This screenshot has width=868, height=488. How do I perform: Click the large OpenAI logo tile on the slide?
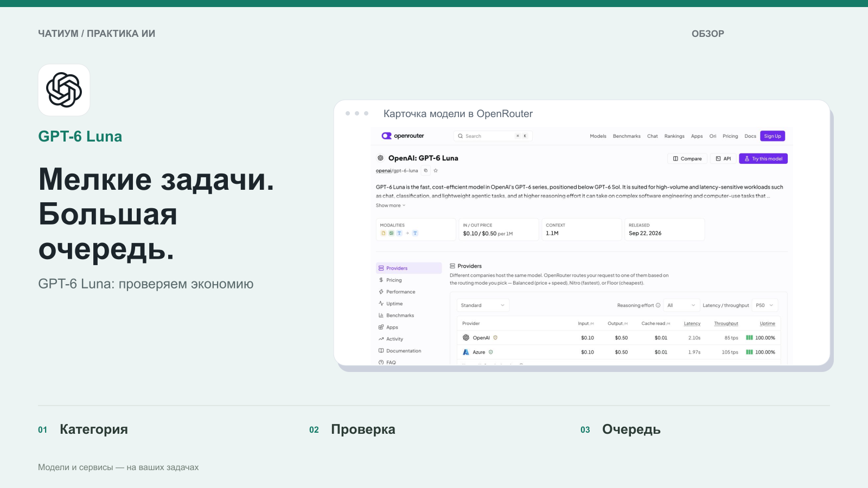tap(64, 90)
